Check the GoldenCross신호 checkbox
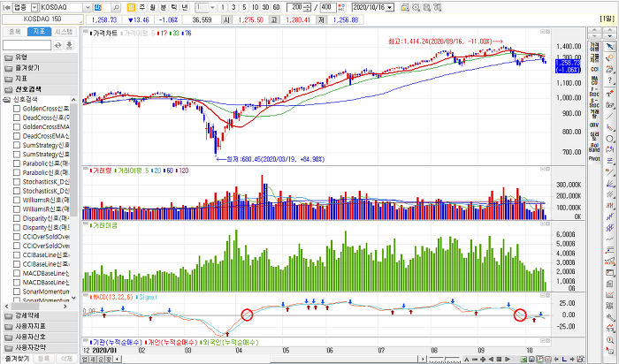 click(17, 109)
